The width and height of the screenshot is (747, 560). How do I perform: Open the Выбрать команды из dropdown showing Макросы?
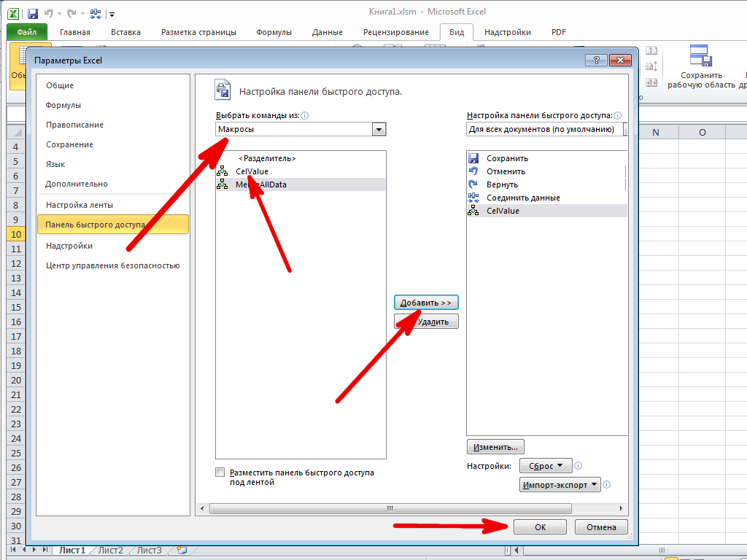pos(301,129)
